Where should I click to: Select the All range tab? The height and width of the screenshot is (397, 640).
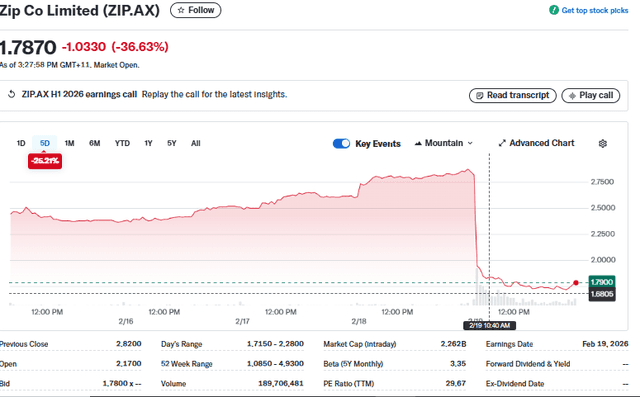(196, 143)
